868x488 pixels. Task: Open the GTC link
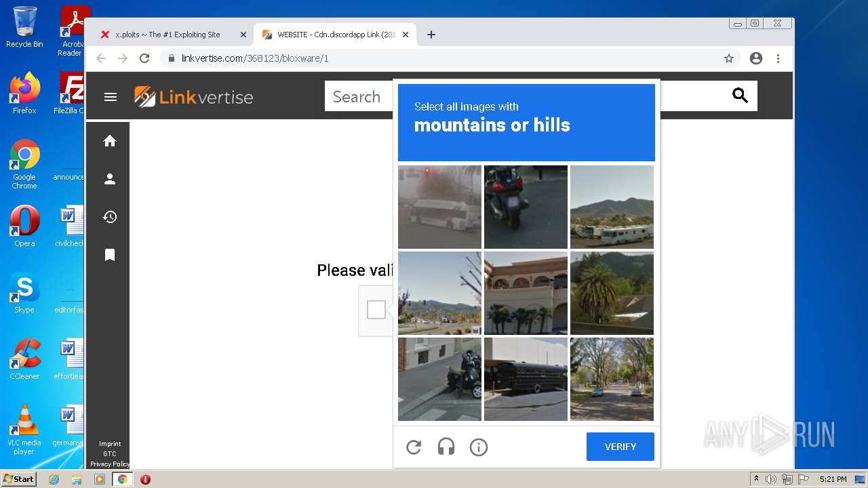[110, 454]
